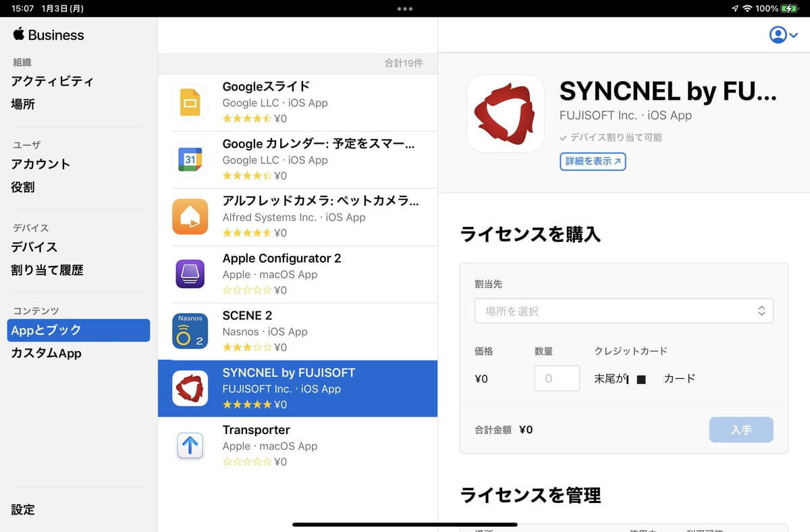Select SCENE 2 title in app list
Image resolution: width=810 pixels, height=532 pixels.
point(247,315)
